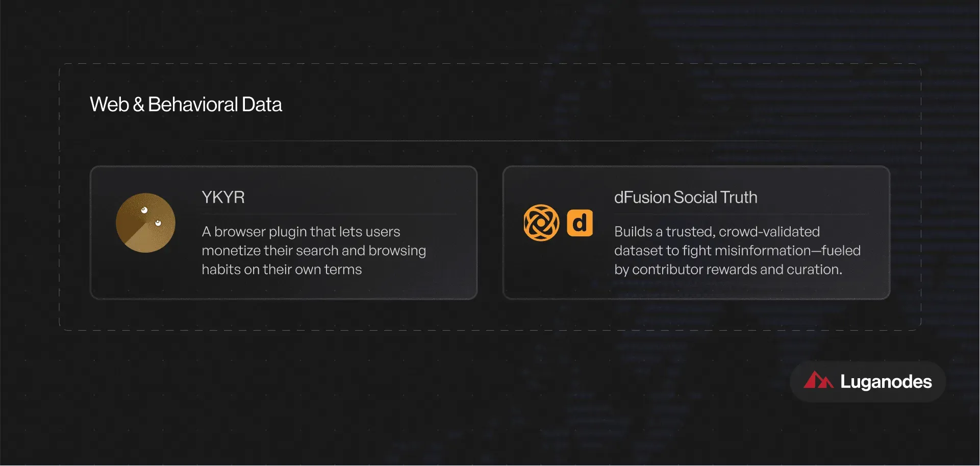Image resolution: width=980 pixels, height=466 pixels.
Task: Open the dFusion Social Truth title
Action: click(x=686, y=197)
